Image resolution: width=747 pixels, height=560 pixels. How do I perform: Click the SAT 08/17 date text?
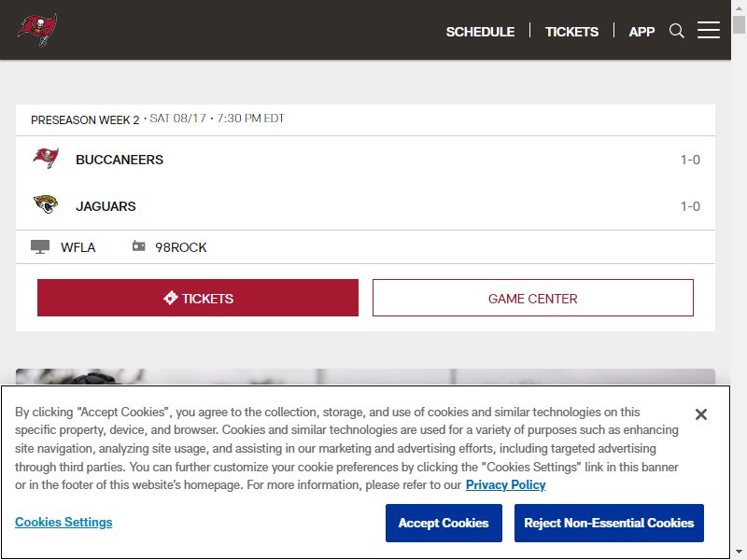(177, 119)
